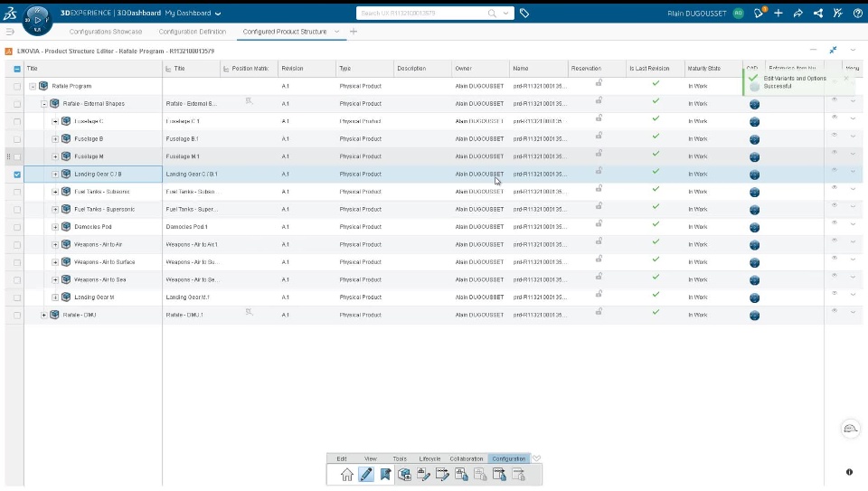Click the Edit Variants pencil icon
The height and width of the screenshot is (491, 868).
click(423, 475)
